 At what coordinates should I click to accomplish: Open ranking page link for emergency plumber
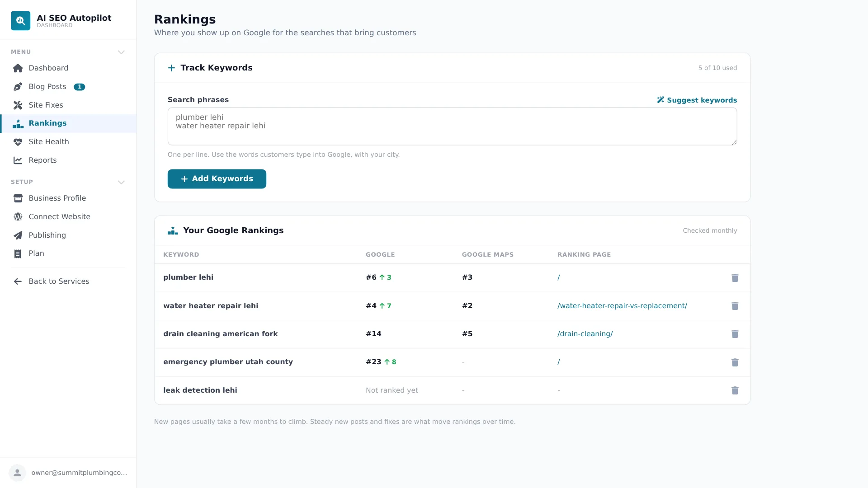click(559, 362)
